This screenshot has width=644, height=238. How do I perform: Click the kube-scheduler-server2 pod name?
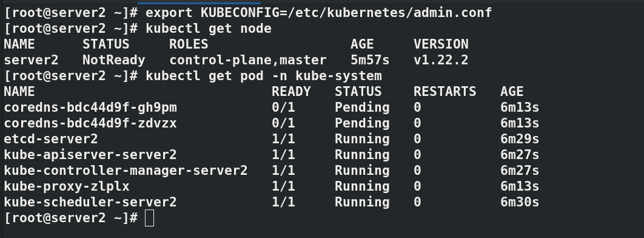pyautogui.click(x=90, y=202)
